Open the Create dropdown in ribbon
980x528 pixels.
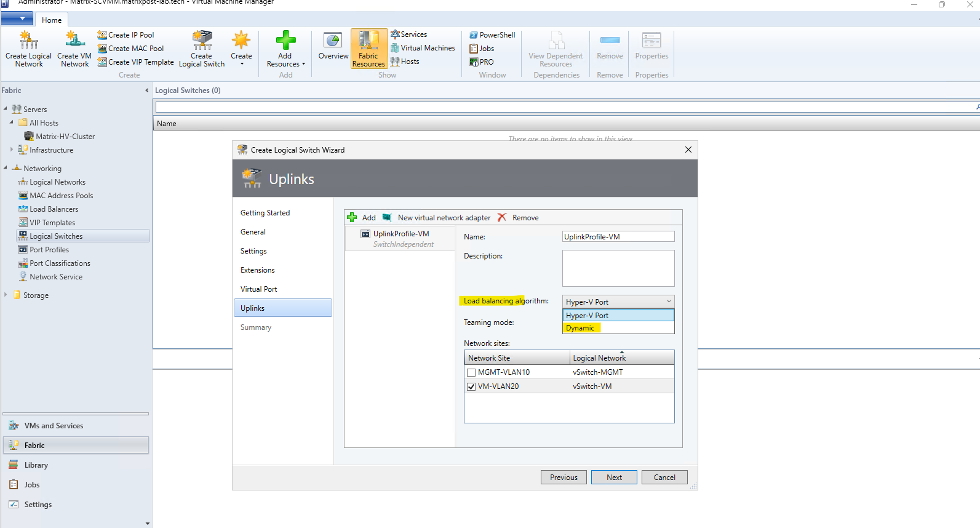(x=241, y=49)
